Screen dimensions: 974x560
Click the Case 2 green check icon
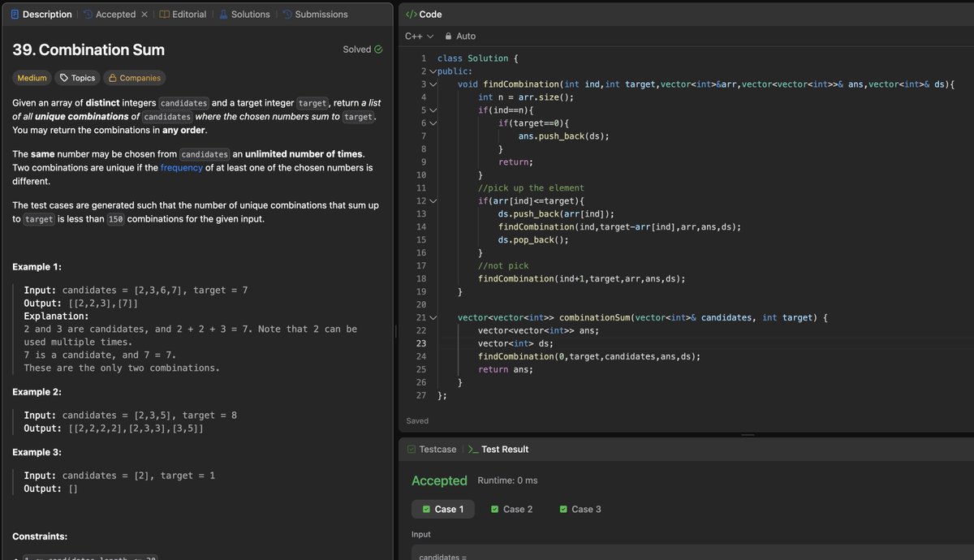coord(494,509)
